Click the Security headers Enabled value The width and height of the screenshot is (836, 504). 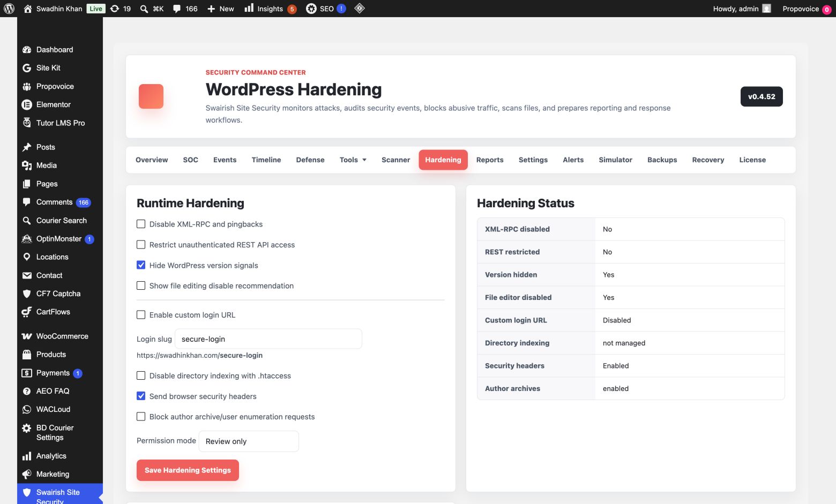[616, 366]
